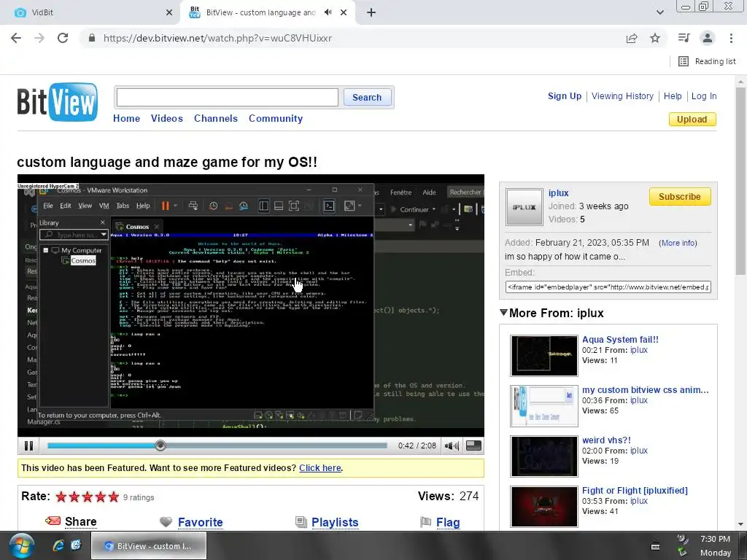Open the Aqua System fail!! title link

[620, 340]
